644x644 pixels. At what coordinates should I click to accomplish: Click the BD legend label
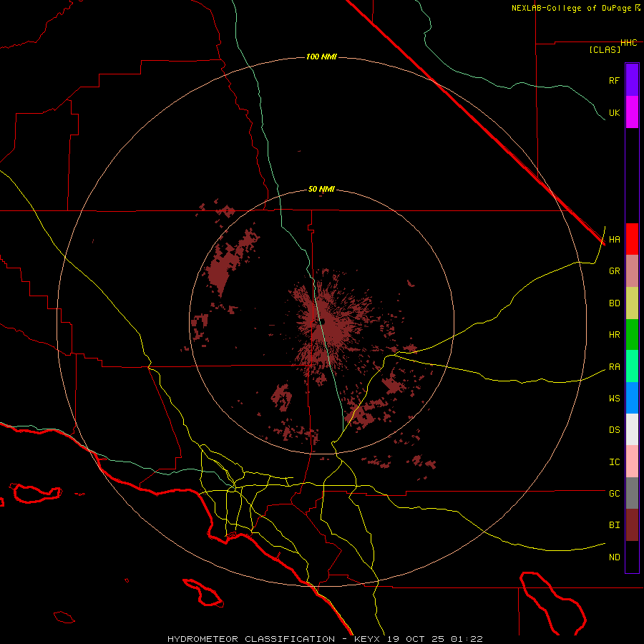pos(614,303)
